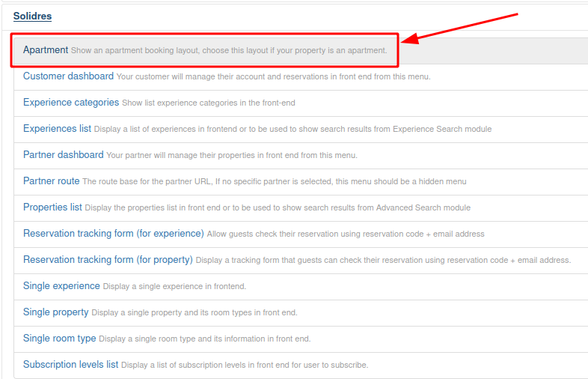Choose the Subscription levels list type
588x379 pixels.
click(x=70, y=365)
